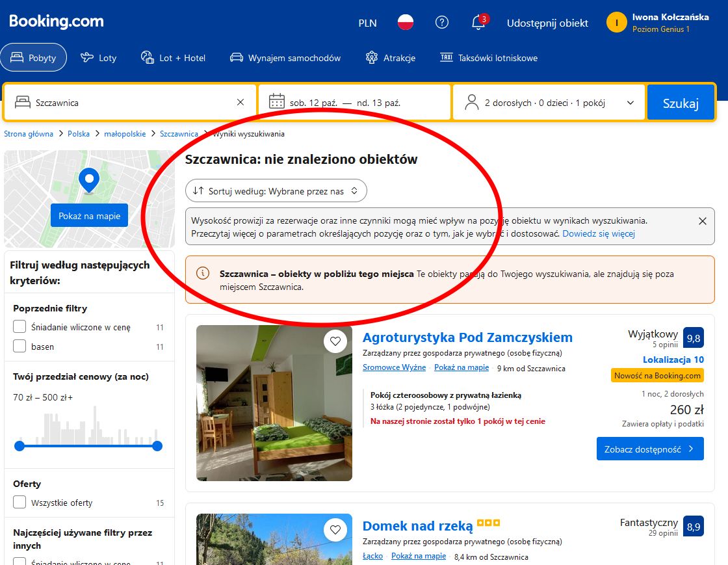Open the Domek nad rzeką photo thumbnail
The height and width of the screenshot is (565, 728).
tap(274, 539)
